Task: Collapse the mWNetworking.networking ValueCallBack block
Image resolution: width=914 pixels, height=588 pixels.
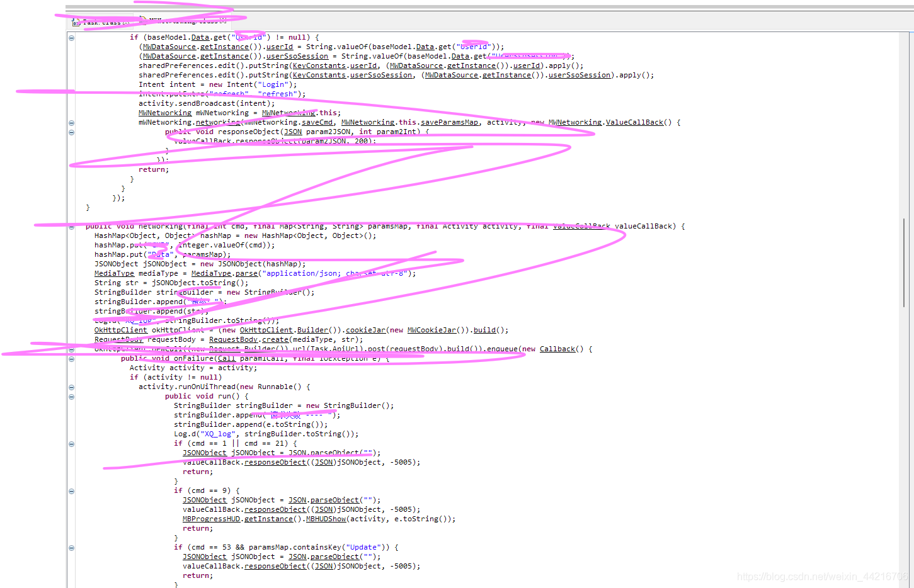Action: click(x=71, y=123)
